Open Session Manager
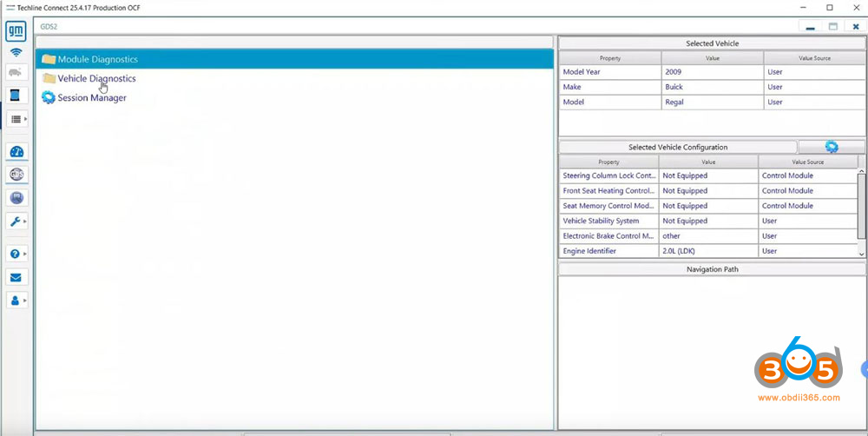Image resolution: width=868 pixels, height=436 pixels. tap(91, 98)
